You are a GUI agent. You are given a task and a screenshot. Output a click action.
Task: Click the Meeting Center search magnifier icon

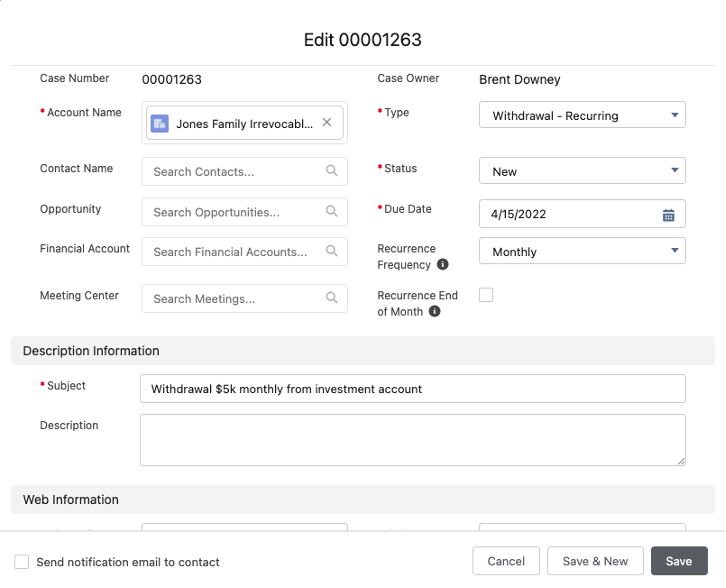pos(332,298)
